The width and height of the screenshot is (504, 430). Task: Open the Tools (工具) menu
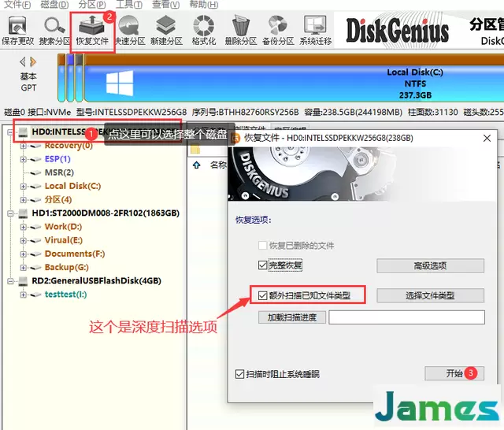[129, 5]
